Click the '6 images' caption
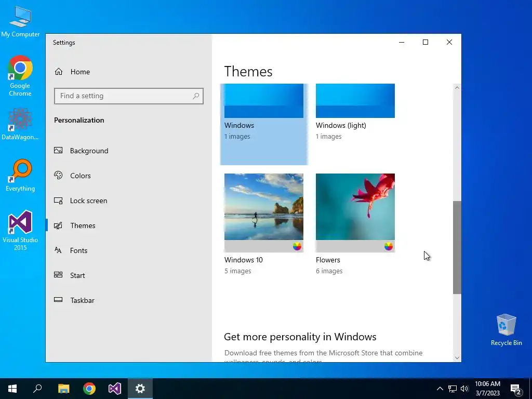 pyautogui.click(x=329, y=271)
